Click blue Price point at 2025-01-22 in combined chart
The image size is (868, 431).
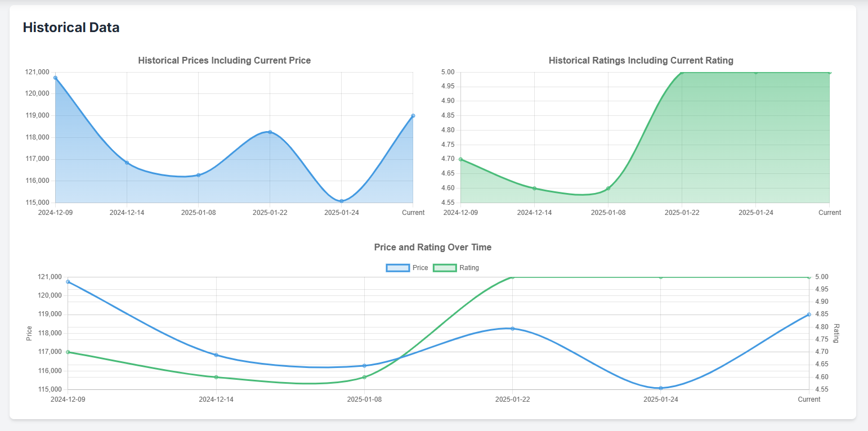pyautogui.click(x=513, y=329)
